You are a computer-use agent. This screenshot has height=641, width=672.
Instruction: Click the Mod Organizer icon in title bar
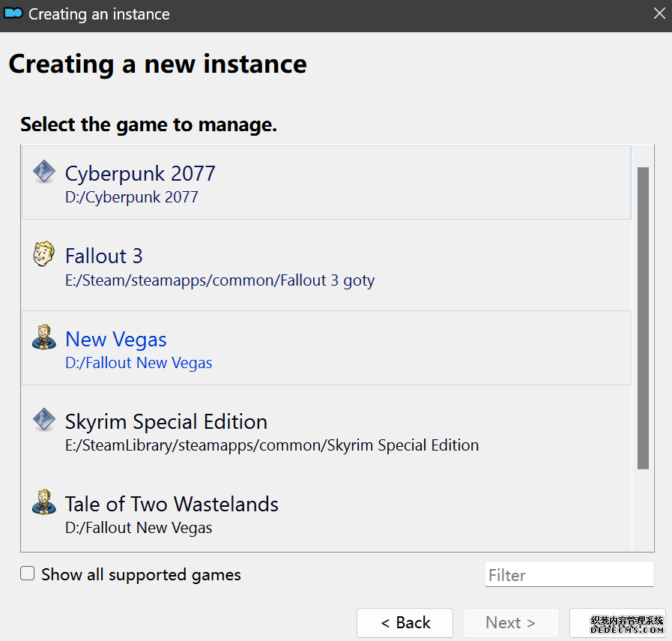pos(13,13)
